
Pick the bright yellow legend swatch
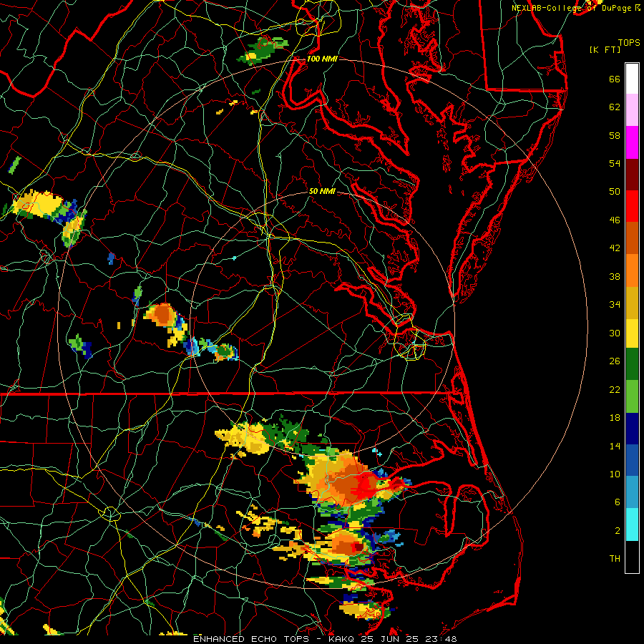pos(632,333)
